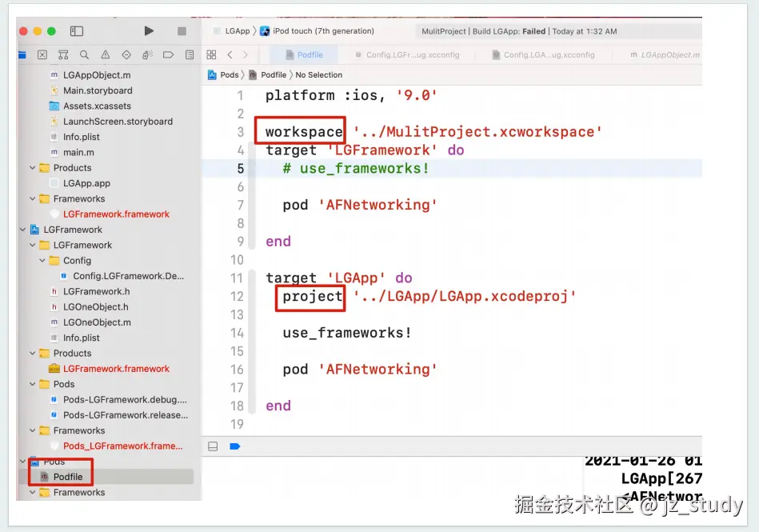
Task: Open LGFramework.h header
Action: point(96,291)
